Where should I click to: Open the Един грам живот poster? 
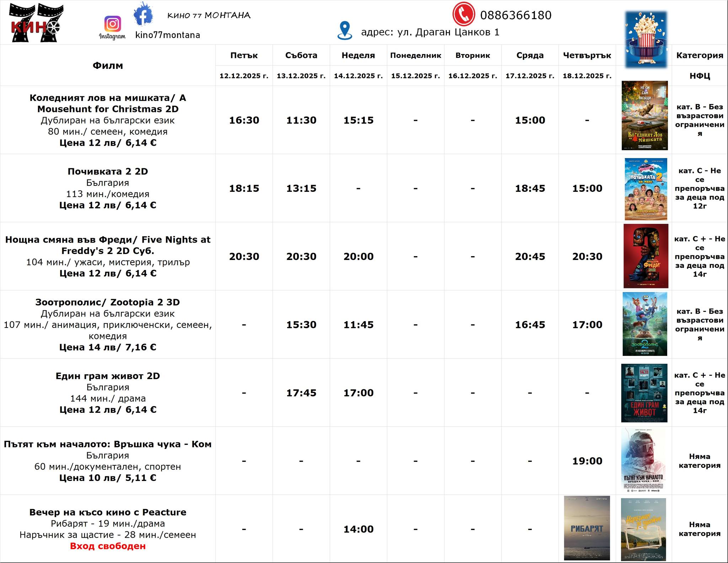click(644, 393)
